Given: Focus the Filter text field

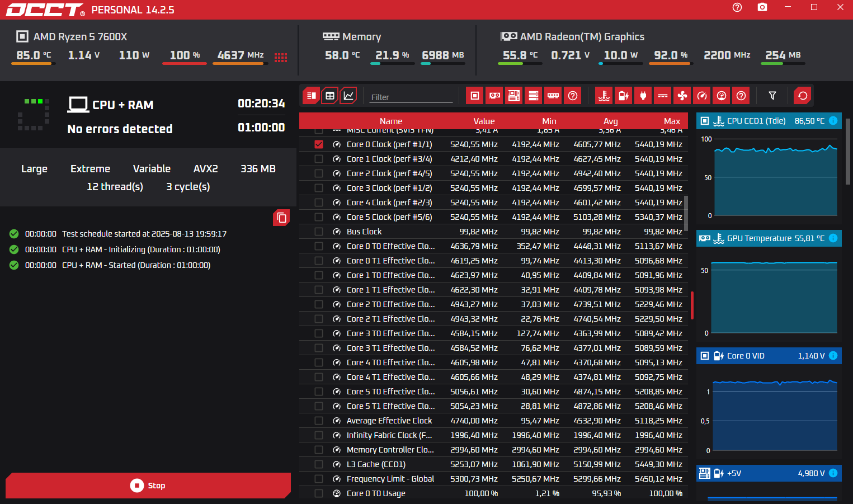Looking at the screenshot, I should (x=412, y=97).
